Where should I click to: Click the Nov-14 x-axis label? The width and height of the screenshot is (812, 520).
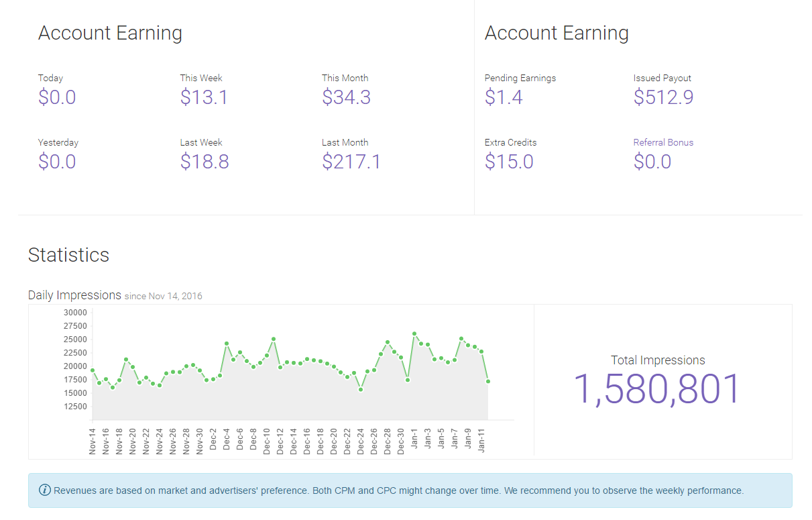[93, 441]
